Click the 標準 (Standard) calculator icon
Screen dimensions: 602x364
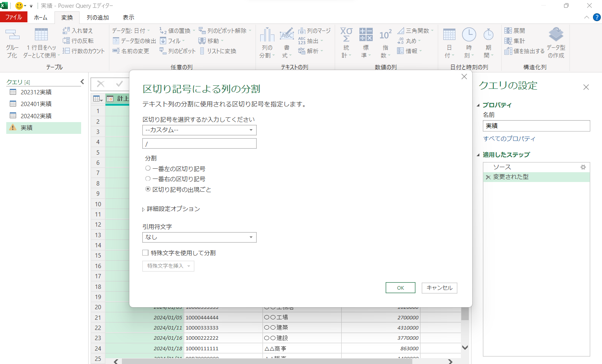click(366, 34)
